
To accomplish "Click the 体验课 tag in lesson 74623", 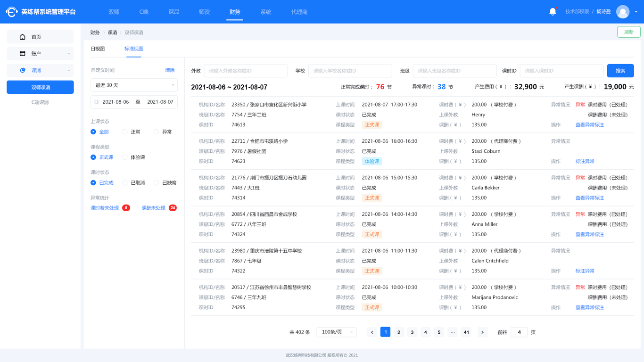I will 372,161.
